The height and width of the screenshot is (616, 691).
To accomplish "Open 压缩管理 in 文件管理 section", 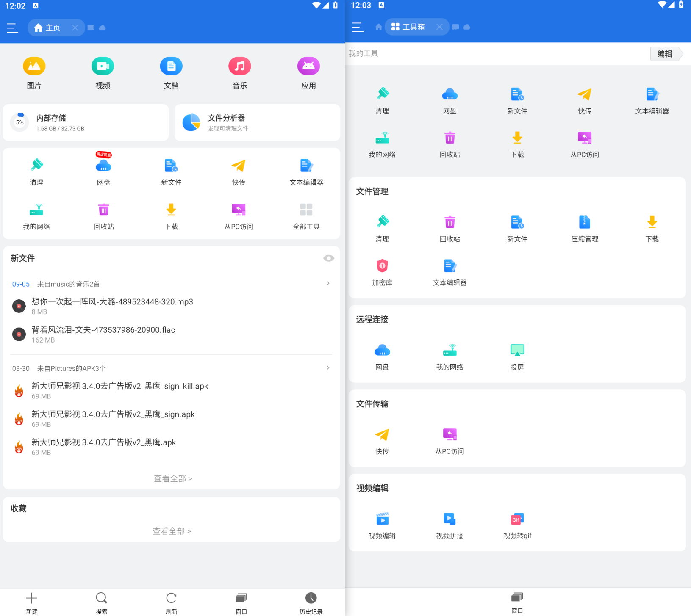I will (x=585, y=229).
